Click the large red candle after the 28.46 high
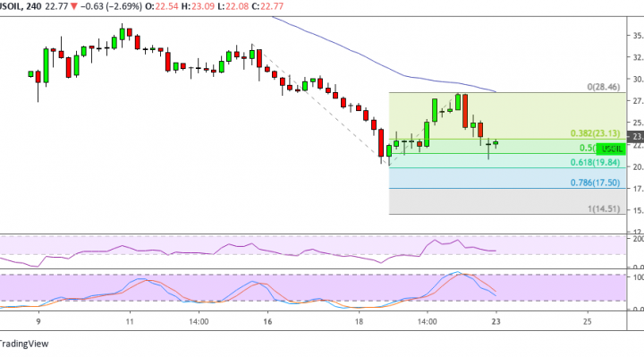The image size is (644, 357). (465, 111)
